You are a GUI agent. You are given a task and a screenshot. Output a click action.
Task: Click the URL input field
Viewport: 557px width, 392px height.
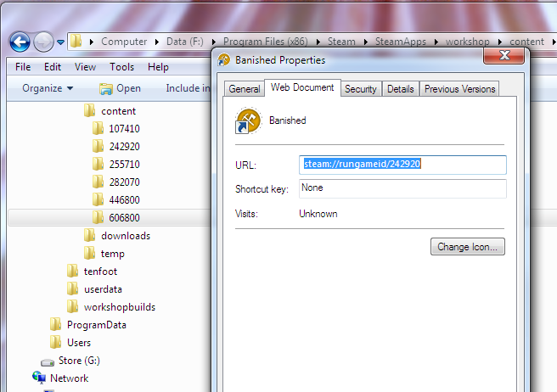[402, 165]
